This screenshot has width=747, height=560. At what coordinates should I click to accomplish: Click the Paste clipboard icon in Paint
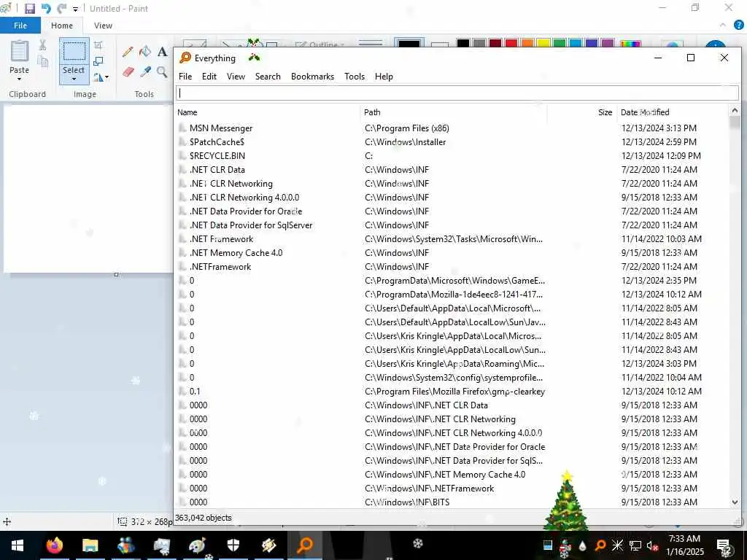tap(20, 52)
